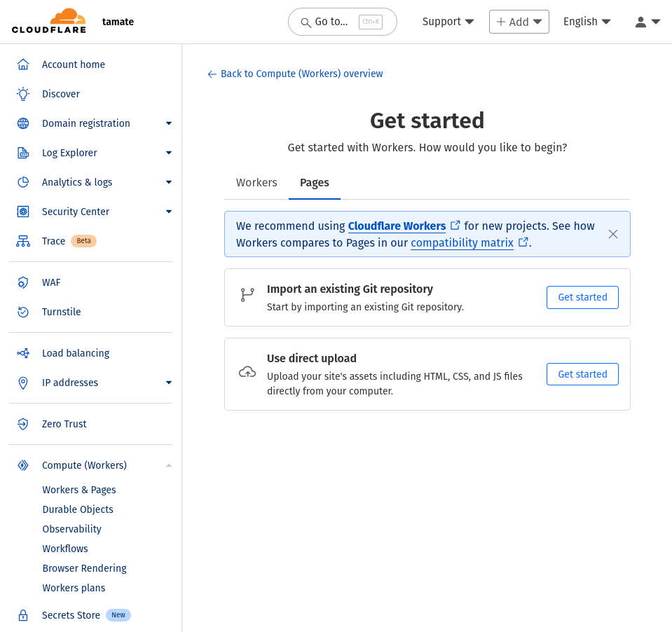
Task: Click the Zero Trust icon
Action: (23, 424)
